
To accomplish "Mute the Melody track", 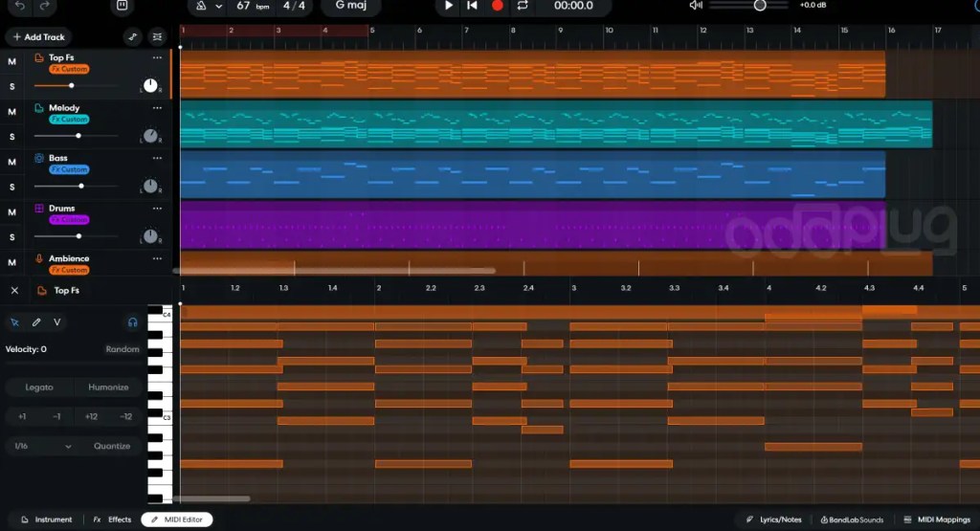I will 11,112.
